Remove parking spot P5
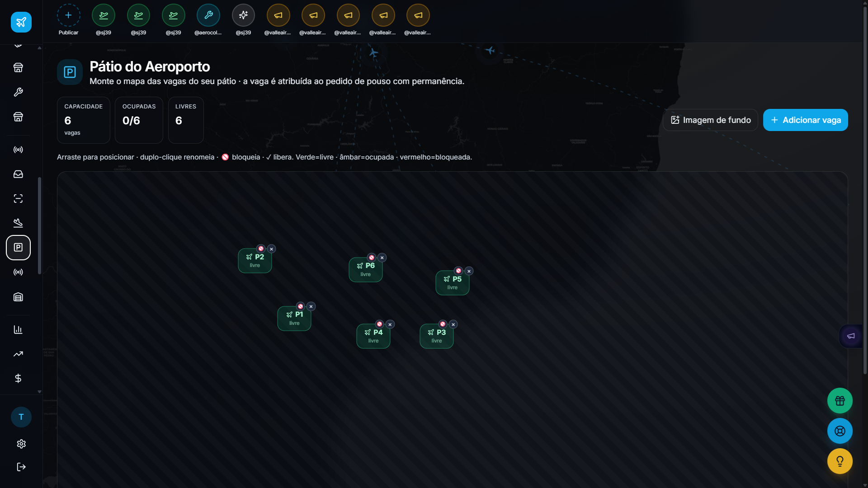 point(469,271)
